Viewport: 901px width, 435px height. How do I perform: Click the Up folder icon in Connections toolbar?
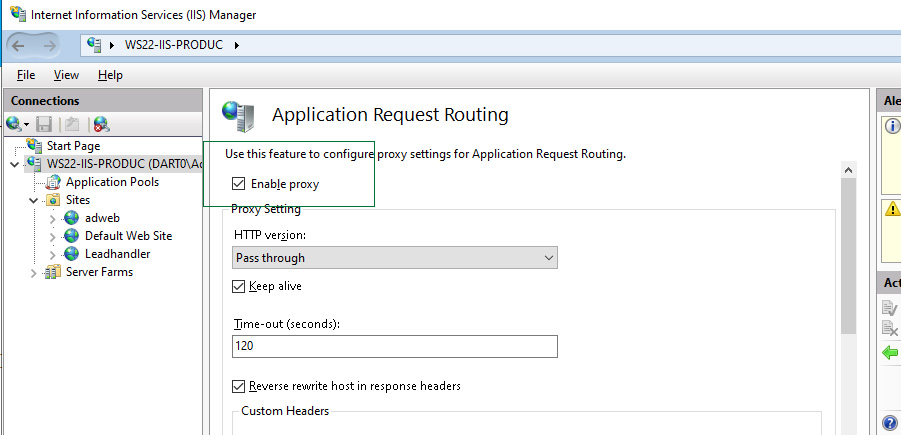72,123
